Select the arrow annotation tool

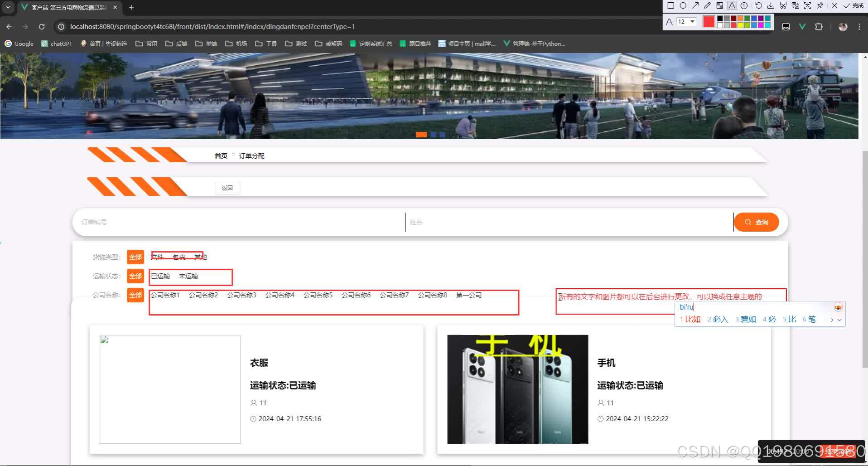pyautogui.click(x=696, y=5)
